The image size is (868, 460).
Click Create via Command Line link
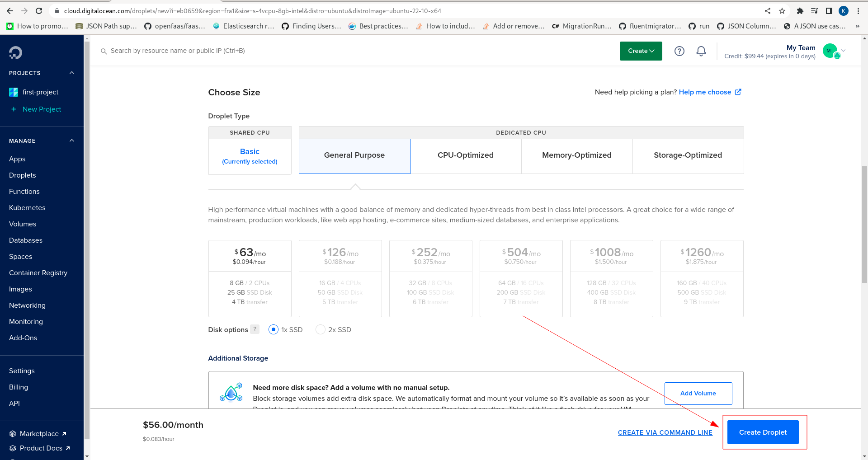[x=665, y=432]
